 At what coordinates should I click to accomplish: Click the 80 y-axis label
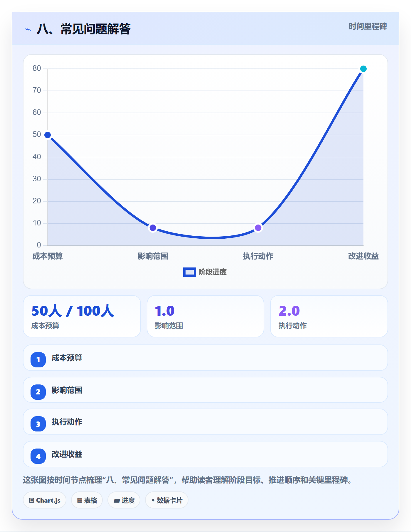(37, 68)
